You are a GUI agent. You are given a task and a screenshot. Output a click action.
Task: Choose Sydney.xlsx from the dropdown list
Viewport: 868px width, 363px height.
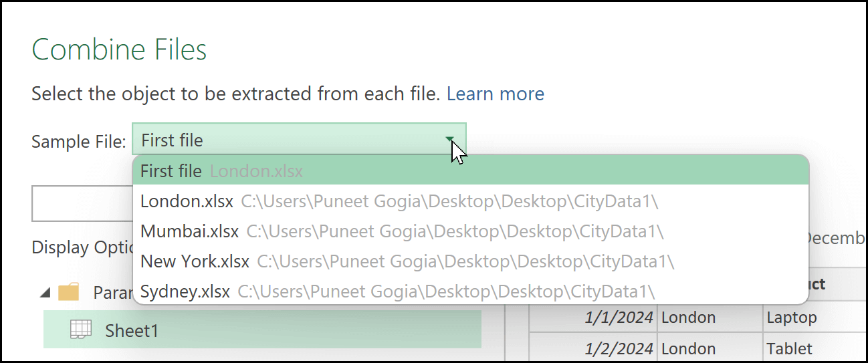pyautogui.click(x=185, y=292)
